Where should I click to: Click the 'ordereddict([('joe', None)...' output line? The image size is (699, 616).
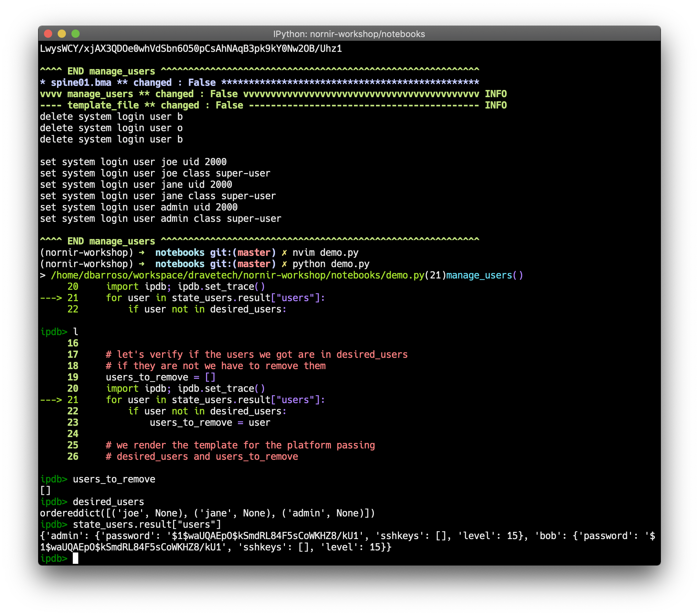click(x=207, y=513)
